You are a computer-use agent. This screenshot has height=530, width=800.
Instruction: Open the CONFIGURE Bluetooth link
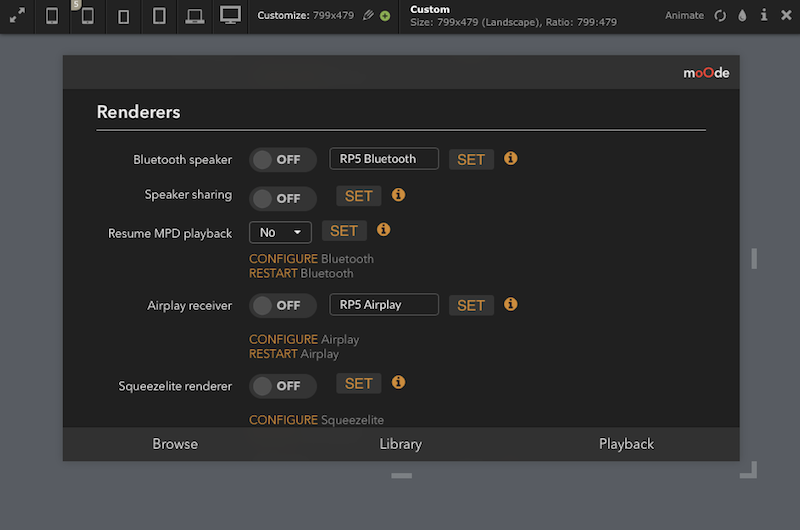click(311, 259)
